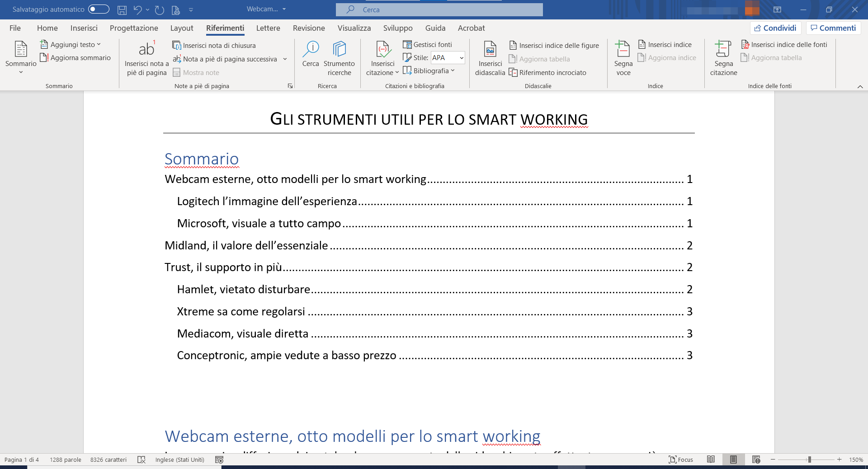This screenshot has height=469, width=868.
Task: Click the Segna citazione icon
Action: 723,50
